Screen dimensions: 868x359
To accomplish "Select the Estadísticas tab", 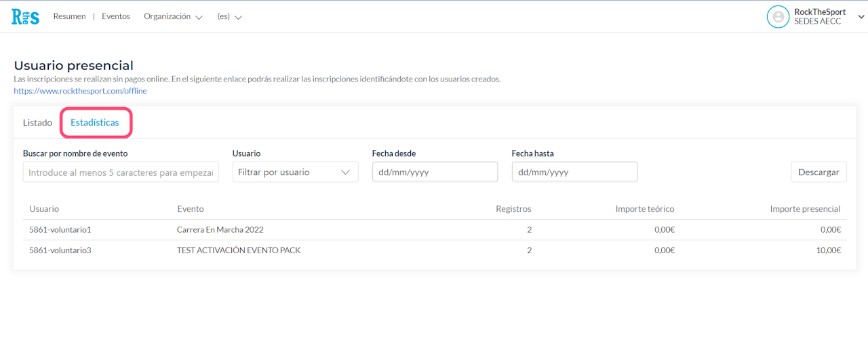I will [x=95, y=123].
